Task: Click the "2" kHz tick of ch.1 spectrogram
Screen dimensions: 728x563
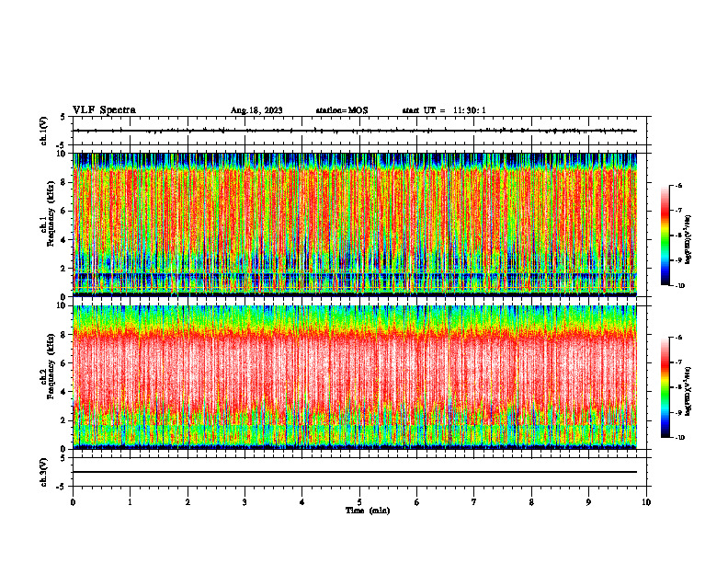Action: pos(64,269)
